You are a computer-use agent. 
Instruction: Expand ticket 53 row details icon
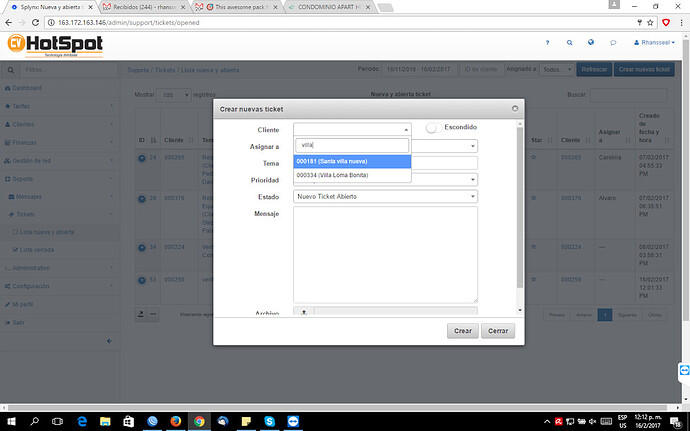coord(142,280)
